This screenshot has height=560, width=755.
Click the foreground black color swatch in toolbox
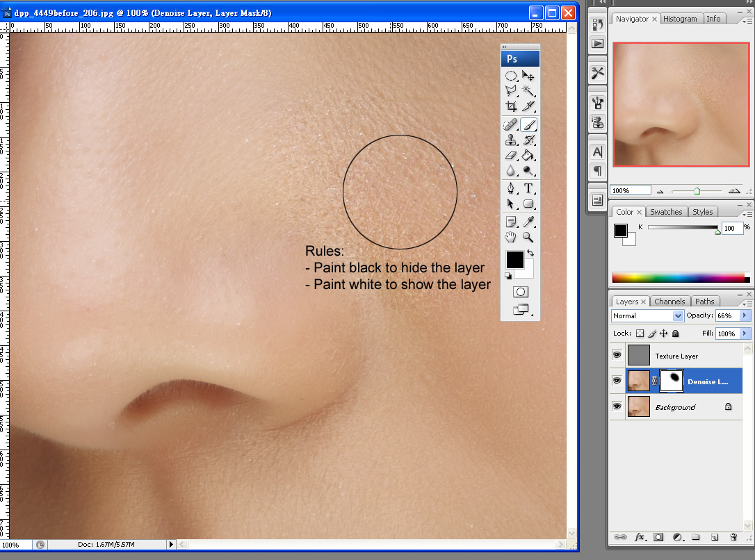click(x=514, y=259)
